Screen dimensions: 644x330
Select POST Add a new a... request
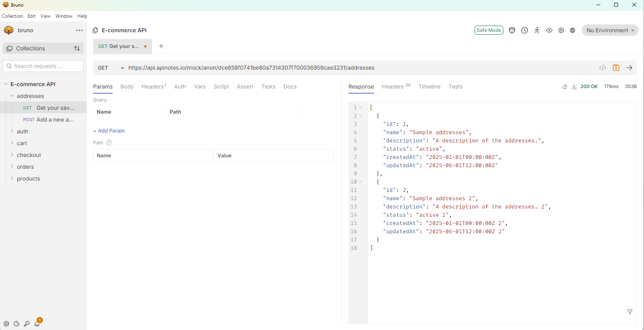point(43,120)
